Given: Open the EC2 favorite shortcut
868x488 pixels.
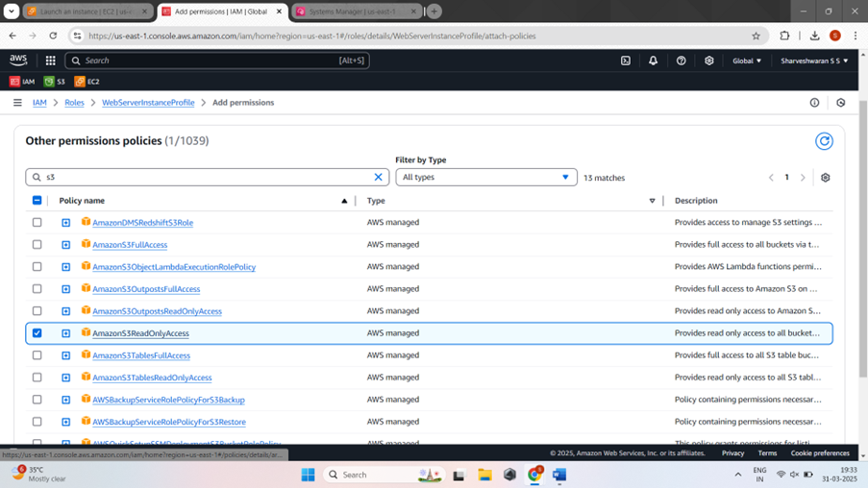Looking at the screenshot, I should [87, 82].
